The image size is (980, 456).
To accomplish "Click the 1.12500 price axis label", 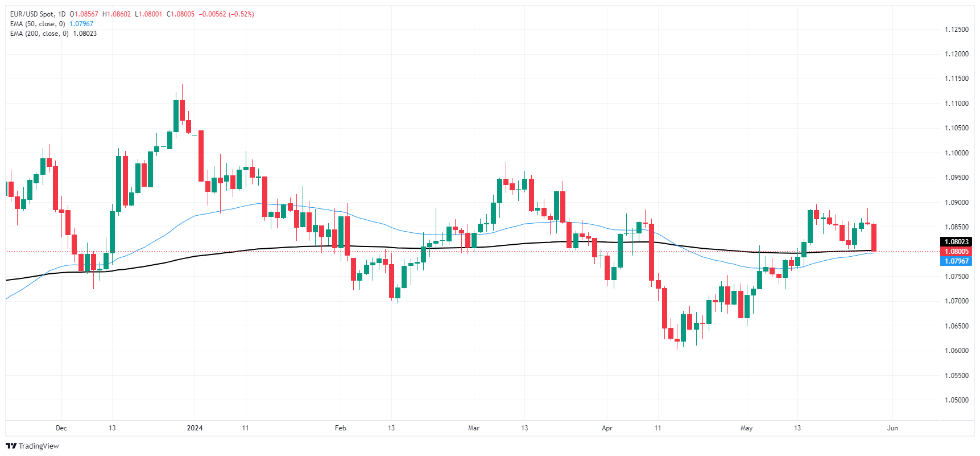I will tap(956, 30).
